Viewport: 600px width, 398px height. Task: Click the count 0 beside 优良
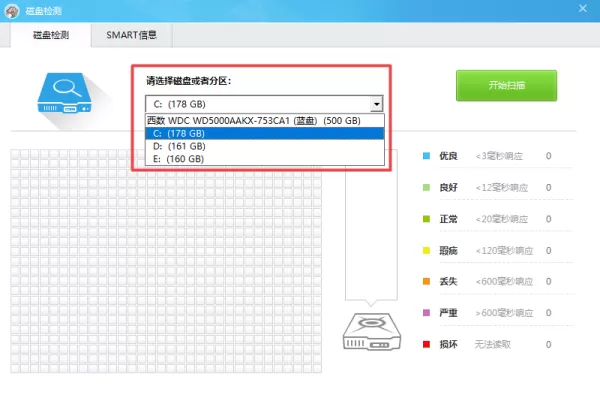tap(548, 156)
